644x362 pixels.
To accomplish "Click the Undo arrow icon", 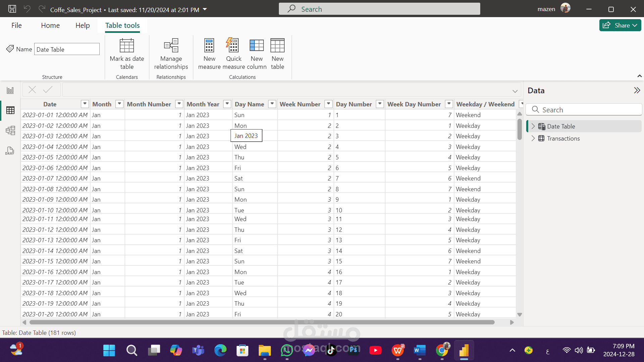I will (x=27, y=9).
